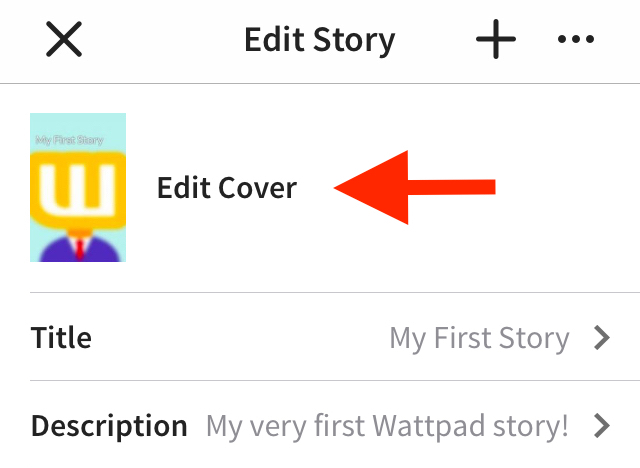Click the Title label
The height and width of the screenshot is (468, 640).
click(x=61, y=338)
